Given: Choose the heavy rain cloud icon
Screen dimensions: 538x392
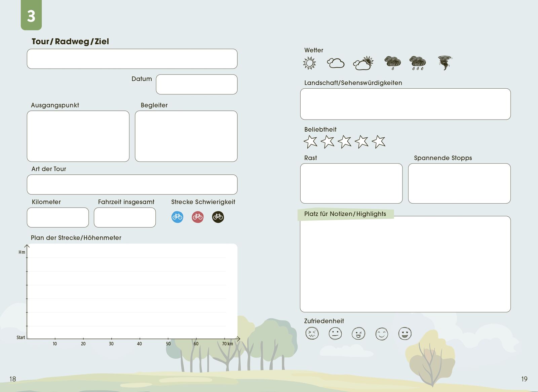Looking at the screenshot, I should [418, 63].
